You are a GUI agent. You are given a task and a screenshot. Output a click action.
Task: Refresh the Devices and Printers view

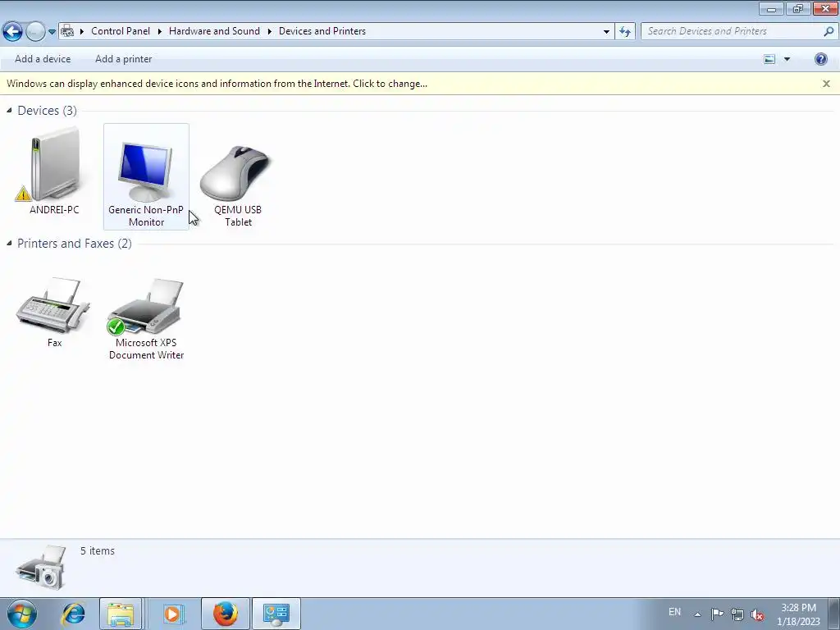pos(625,32)
